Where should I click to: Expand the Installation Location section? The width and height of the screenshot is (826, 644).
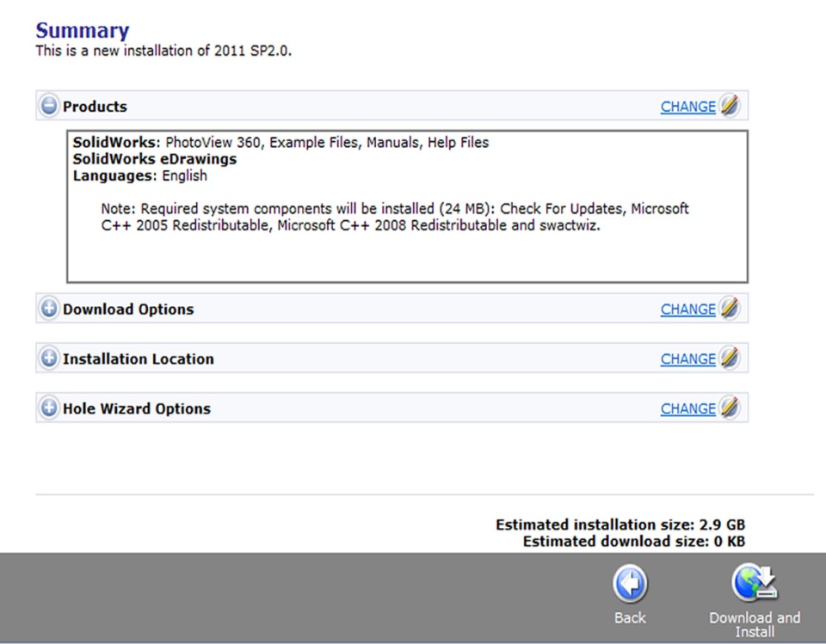click(49, 359)
